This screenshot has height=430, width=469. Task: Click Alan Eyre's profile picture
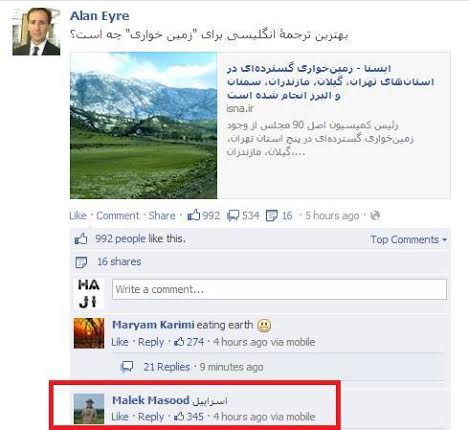36,32
